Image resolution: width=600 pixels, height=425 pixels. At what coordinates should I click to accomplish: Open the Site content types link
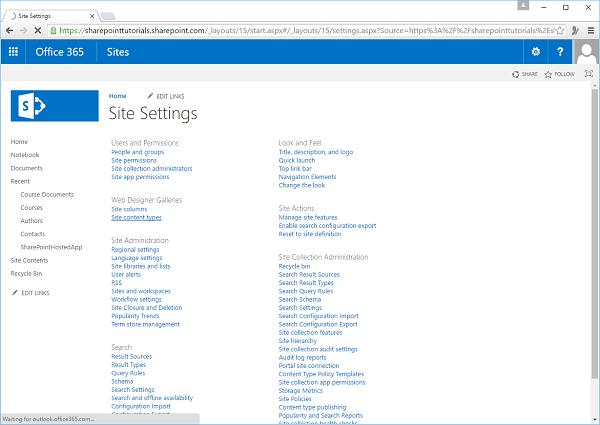(136, 217)
